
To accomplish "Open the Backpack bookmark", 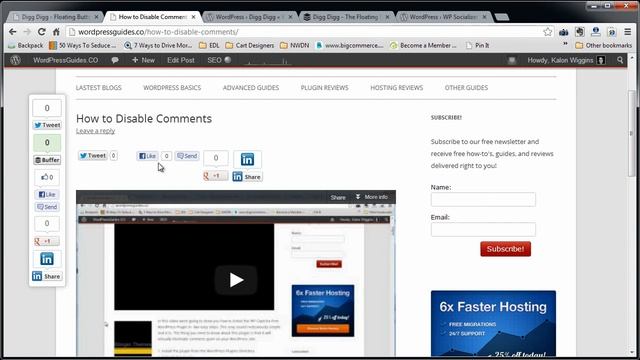I will [x=26, y=45].
